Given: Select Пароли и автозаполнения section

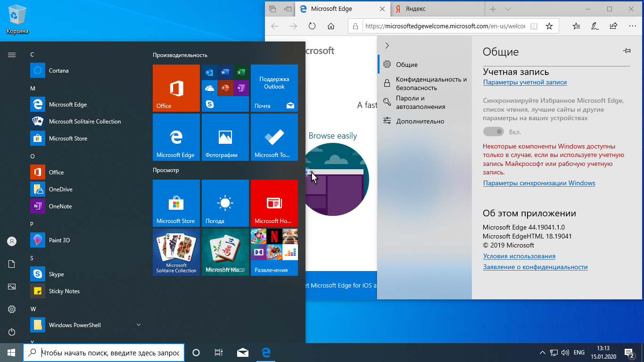Looking at the screenshot, I should pyautogui.click(x=424, y=102).
